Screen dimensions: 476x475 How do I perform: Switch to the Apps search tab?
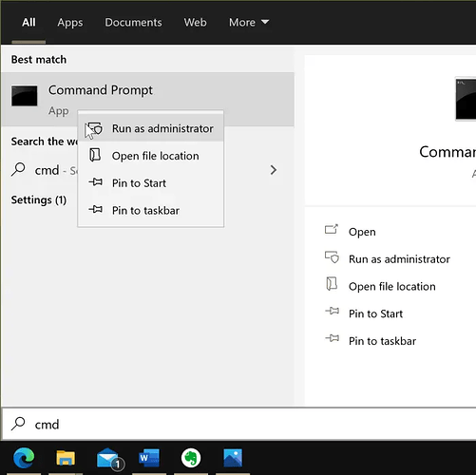pyautogui.click(x=70, y=22)
